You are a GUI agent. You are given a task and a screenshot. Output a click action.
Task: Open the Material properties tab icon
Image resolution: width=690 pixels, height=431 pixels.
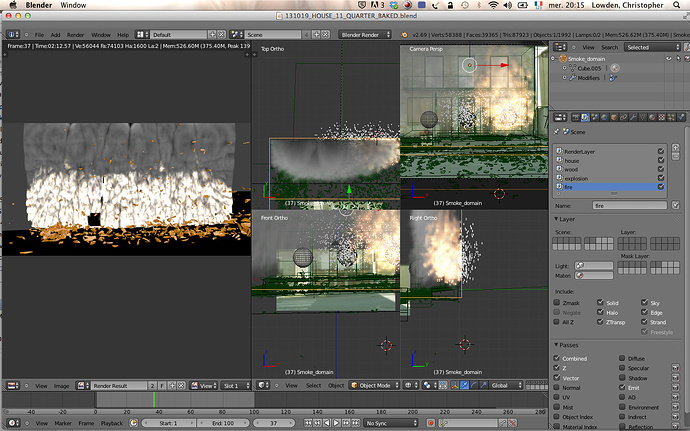(x=652, y=117)
